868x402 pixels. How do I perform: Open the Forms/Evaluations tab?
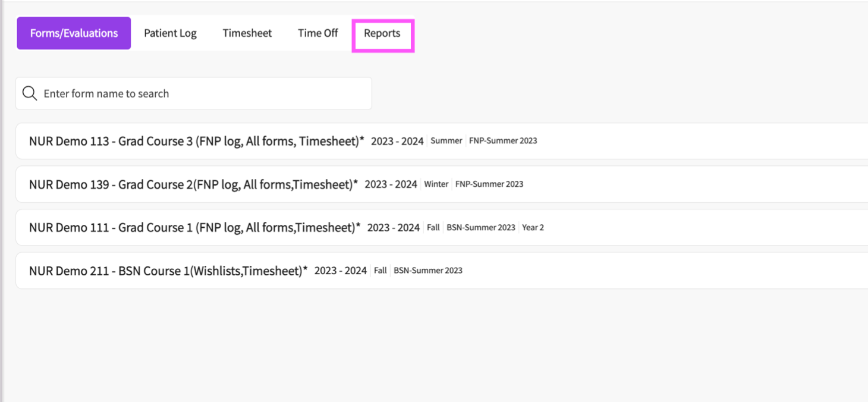(74, 33)
